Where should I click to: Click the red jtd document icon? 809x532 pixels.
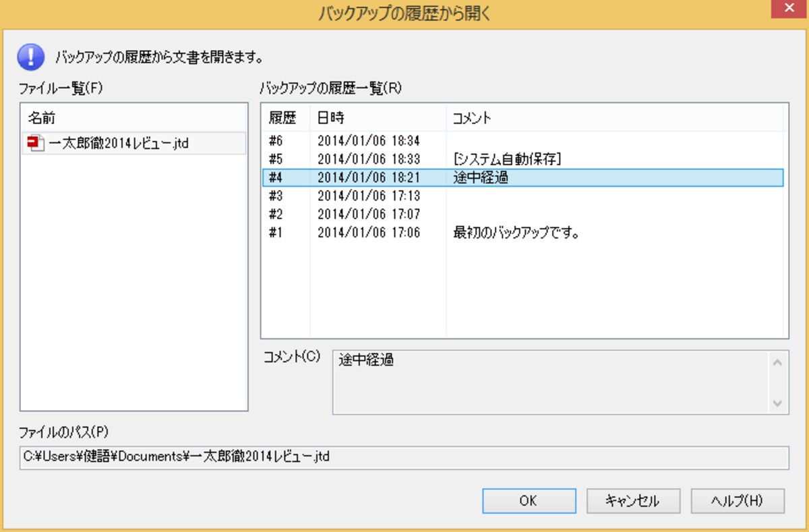[35, 144]
